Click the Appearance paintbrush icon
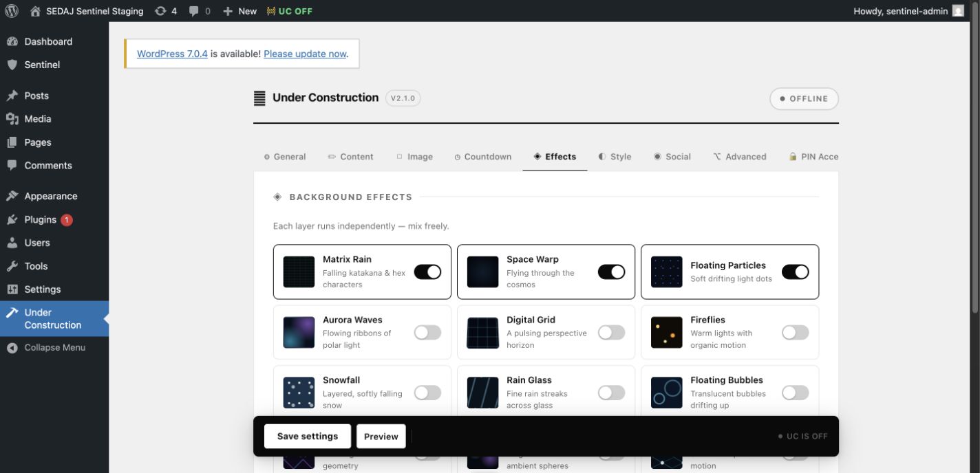This screenshot has height=473, width=980. coord(12,196)
